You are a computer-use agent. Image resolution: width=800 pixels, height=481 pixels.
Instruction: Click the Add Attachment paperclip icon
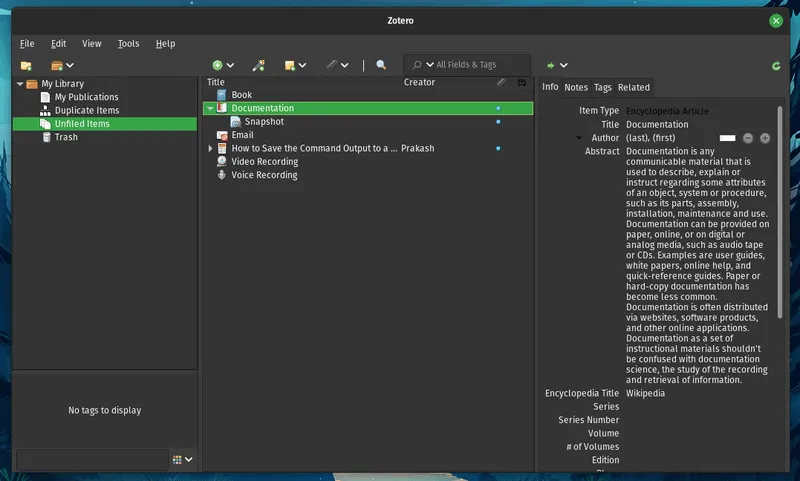[x=332, y=65]
